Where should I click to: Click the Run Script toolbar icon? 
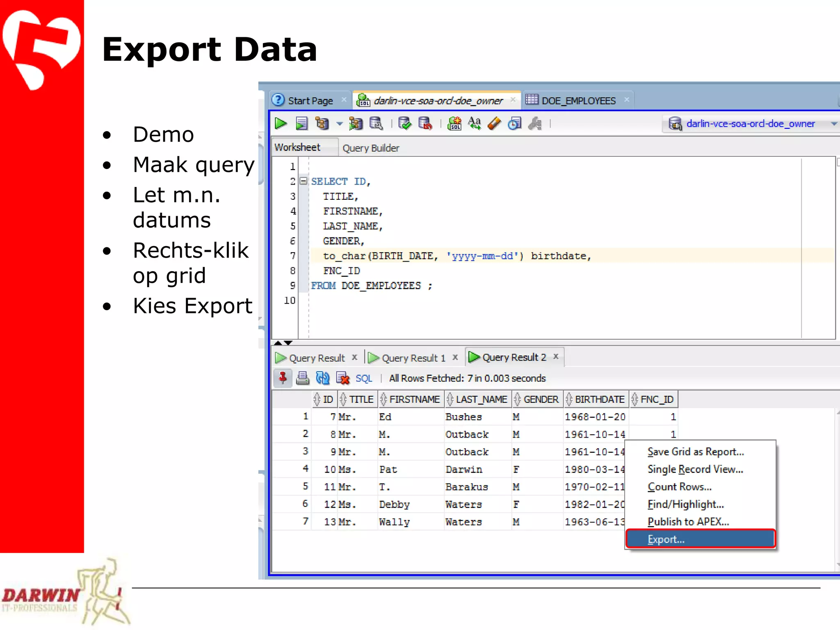[302, 123]
